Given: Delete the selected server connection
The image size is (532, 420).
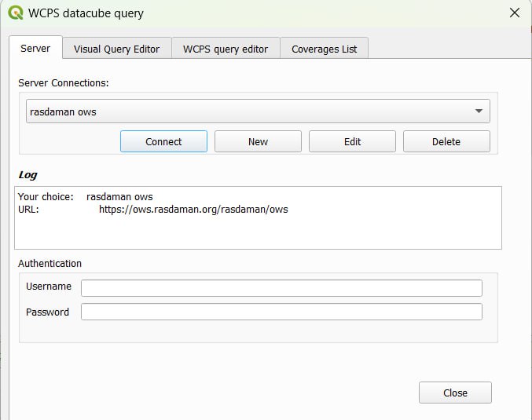Looking at the screenshot, I should tap(446, 141).
